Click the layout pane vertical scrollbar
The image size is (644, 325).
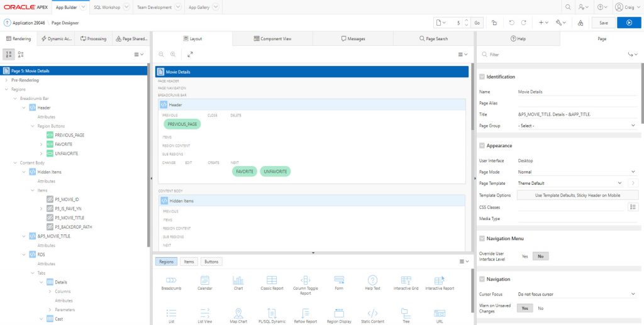pyautogui.click(x=472, y=97)
